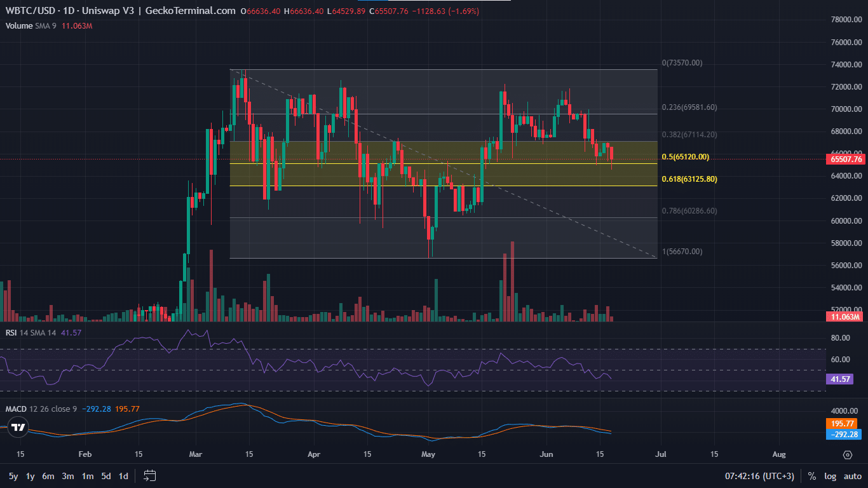Screen dimensions: 868x488
Task: Select the 1y time range
Action: click(x=30, y=476)
